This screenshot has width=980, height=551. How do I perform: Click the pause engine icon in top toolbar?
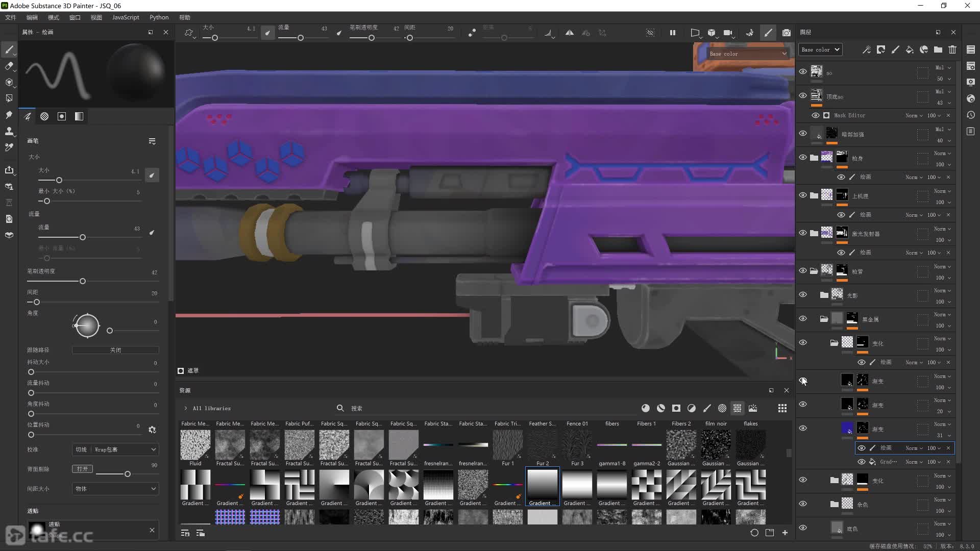point(673,33)
